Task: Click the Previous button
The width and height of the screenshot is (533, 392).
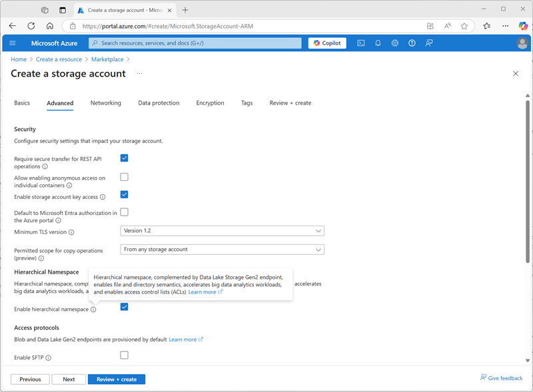Action: click(x=30, y=379)
